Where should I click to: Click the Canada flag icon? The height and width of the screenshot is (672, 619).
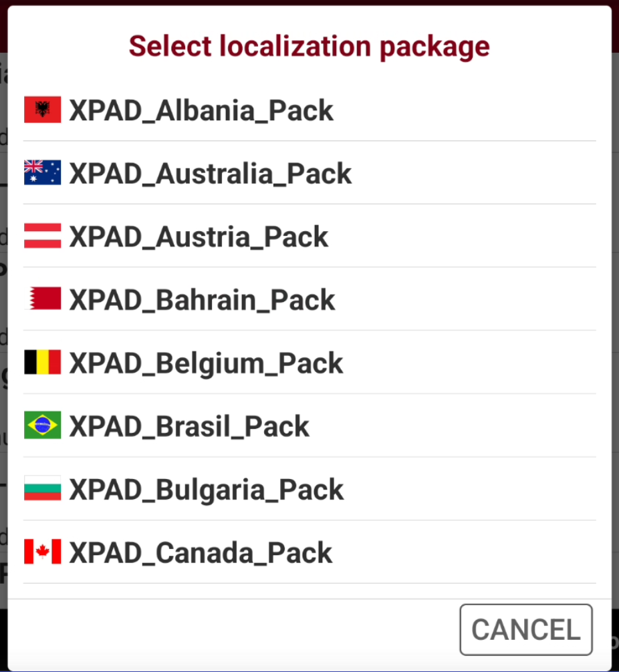tap(43, 552)
